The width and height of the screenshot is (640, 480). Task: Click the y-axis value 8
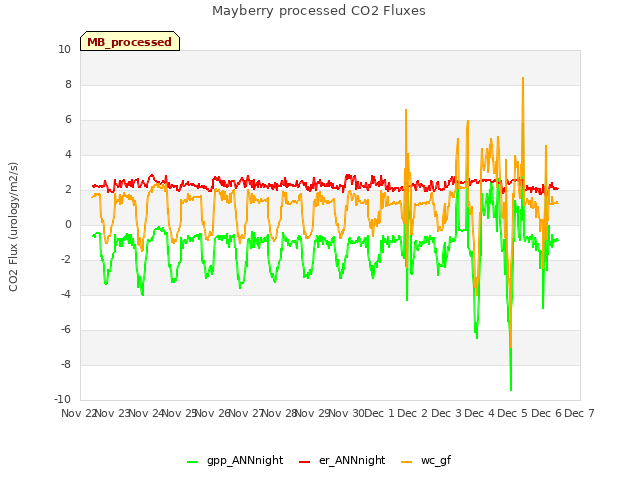tap(68, 84)
